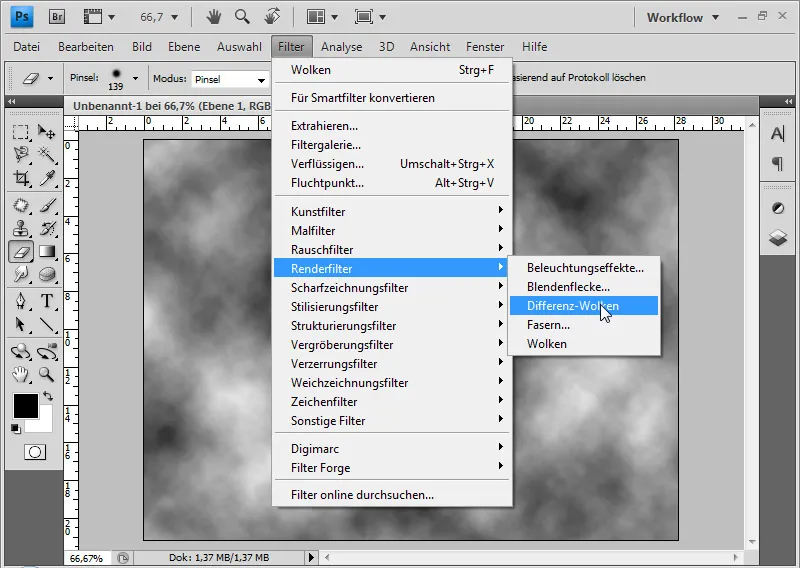Click Filter online durchsuchen entry
Viewport: 800px width, 568px height.
pos(392,495)
